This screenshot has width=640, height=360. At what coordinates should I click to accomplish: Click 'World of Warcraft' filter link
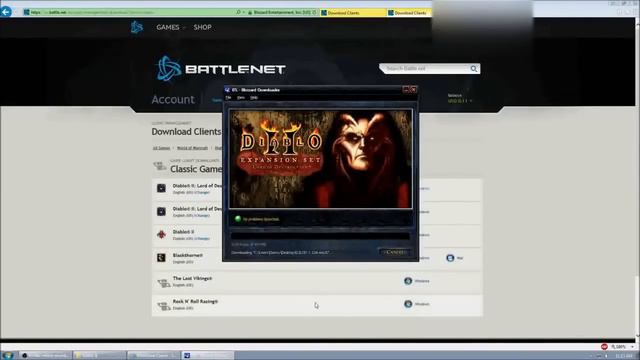(x=192, y=148)
